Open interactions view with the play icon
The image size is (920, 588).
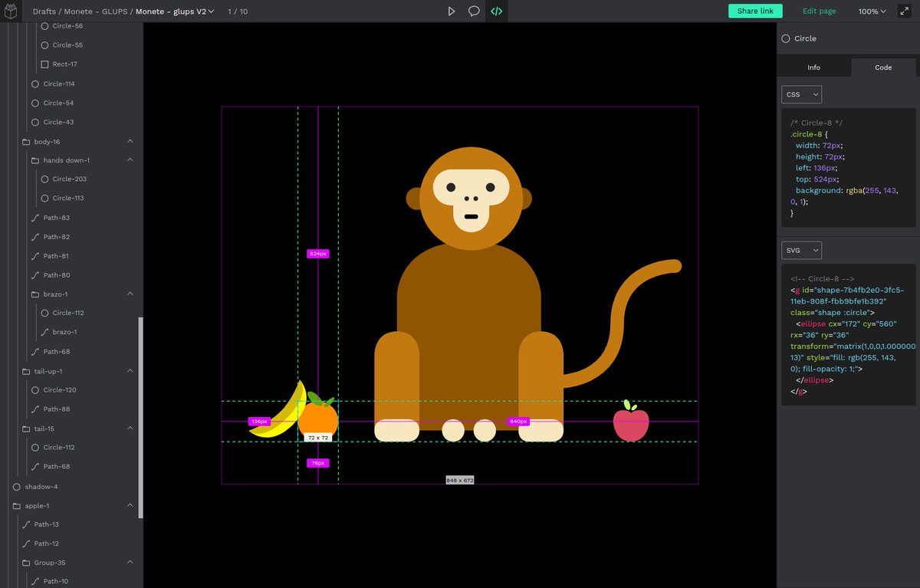pyautogui.click(x=452, y=11)
